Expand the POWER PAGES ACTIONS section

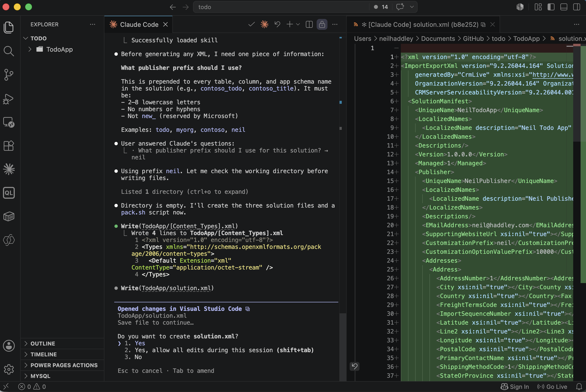click(x=62, y=365)
